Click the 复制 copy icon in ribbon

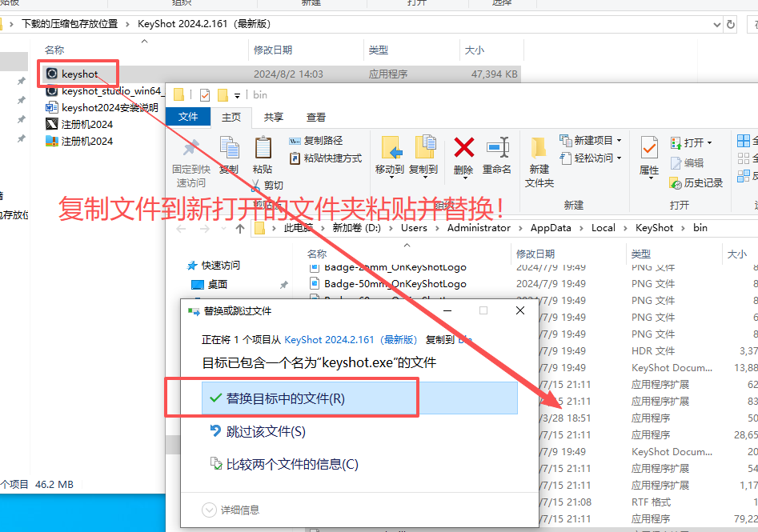(229, 147)
